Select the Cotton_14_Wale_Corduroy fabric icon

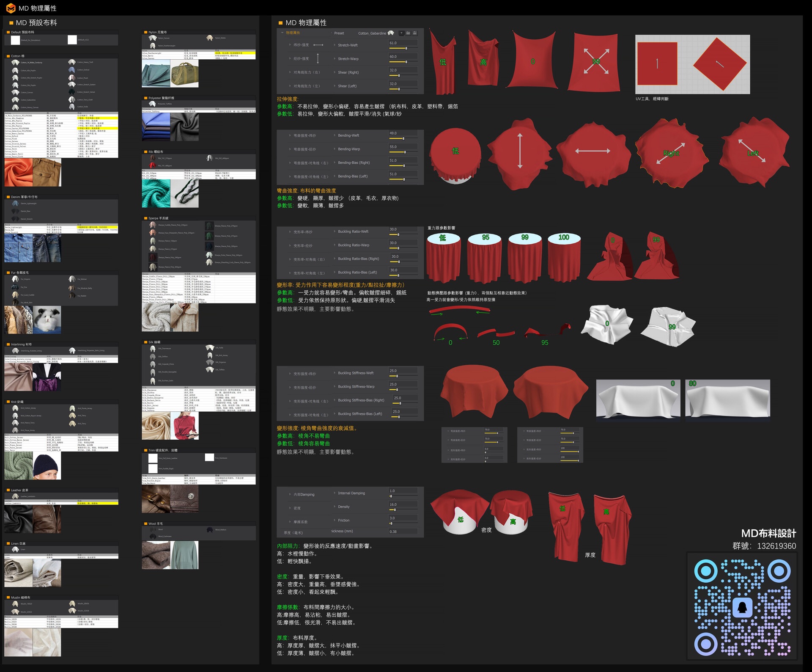pyautogui.click(x=15, y=62)
